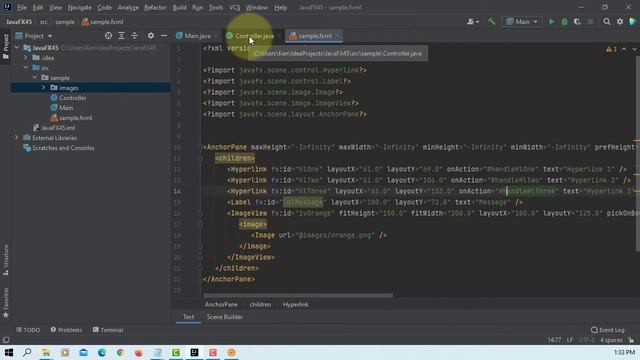The image size is (640, 360).
Task: Toggle tool window bars via bottom-left corner icon
Action: (x=6, y=340)
